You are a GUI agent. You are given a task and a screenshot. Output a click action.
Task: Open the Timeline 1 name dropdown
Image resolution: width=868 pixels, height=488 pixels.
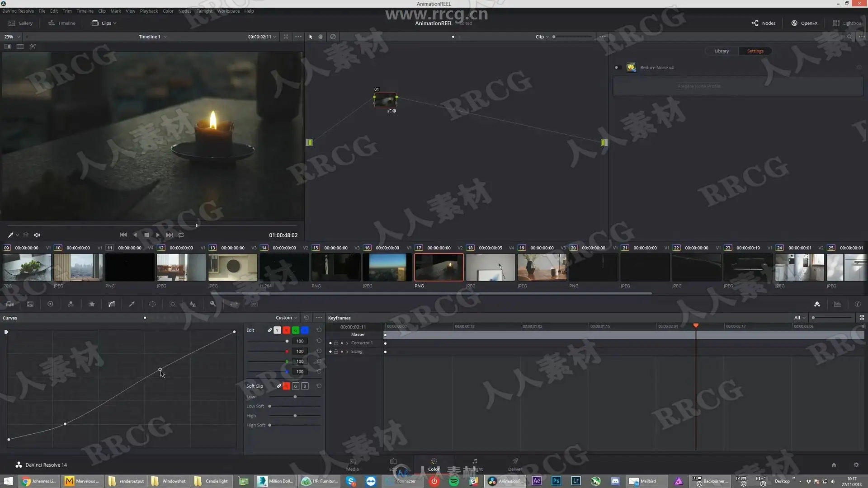153,37
